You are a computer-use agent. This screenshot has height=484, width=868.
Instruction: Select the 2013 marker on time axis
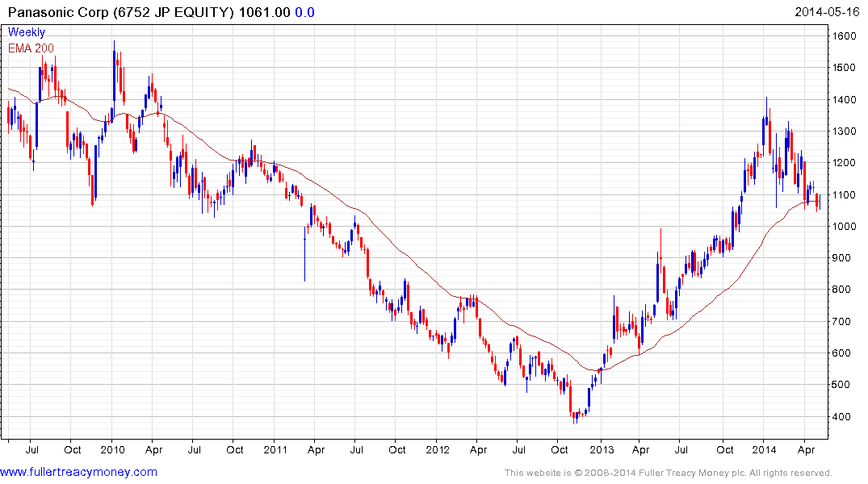(x=601, y=449)
